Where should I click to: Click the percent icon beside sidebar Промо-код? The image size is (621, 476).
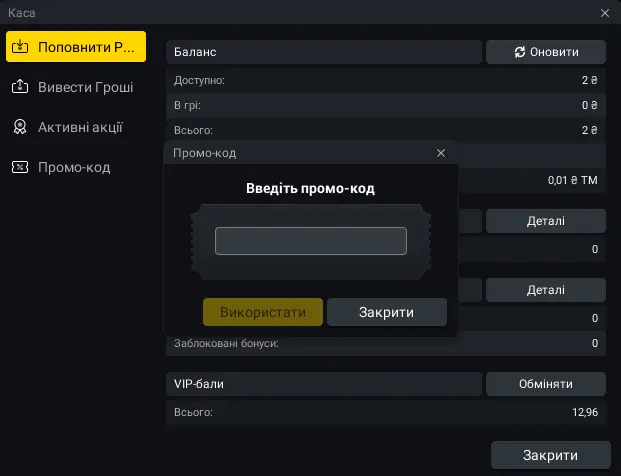coord(19,167)
